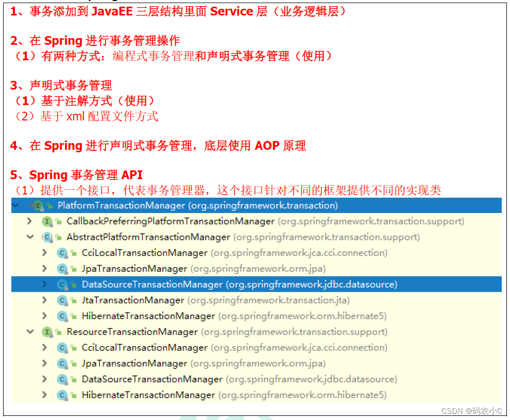Select the ResourceTransactionManager row

[257, 331]
